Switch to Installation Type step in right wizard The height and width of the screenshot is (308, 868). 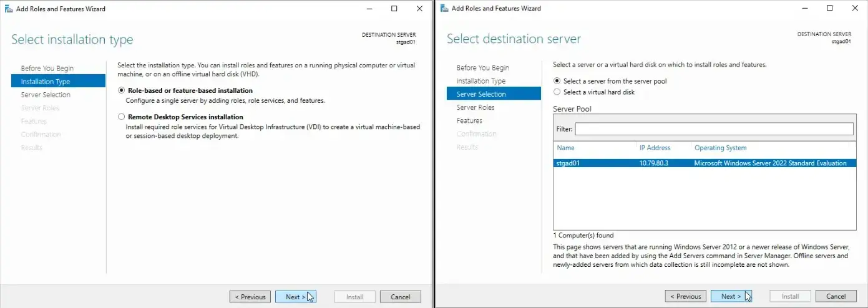click(x=481, y=81)
